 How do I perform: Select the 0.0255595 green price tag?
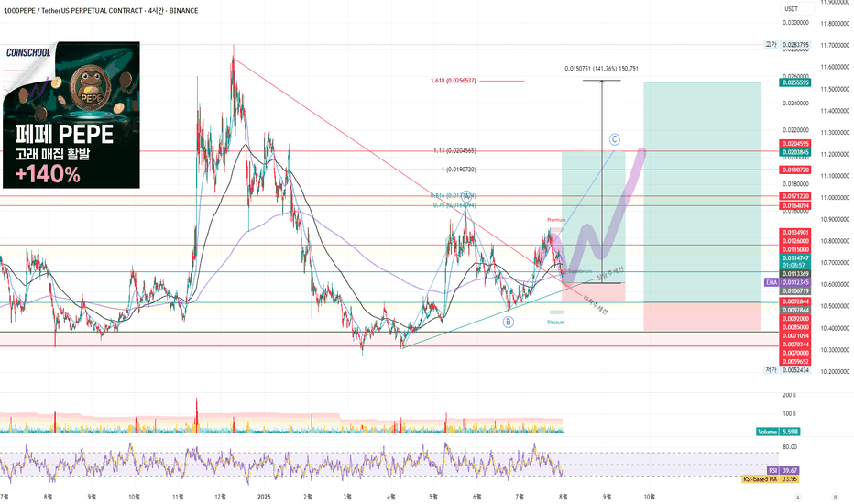click(x=795, y=82)
